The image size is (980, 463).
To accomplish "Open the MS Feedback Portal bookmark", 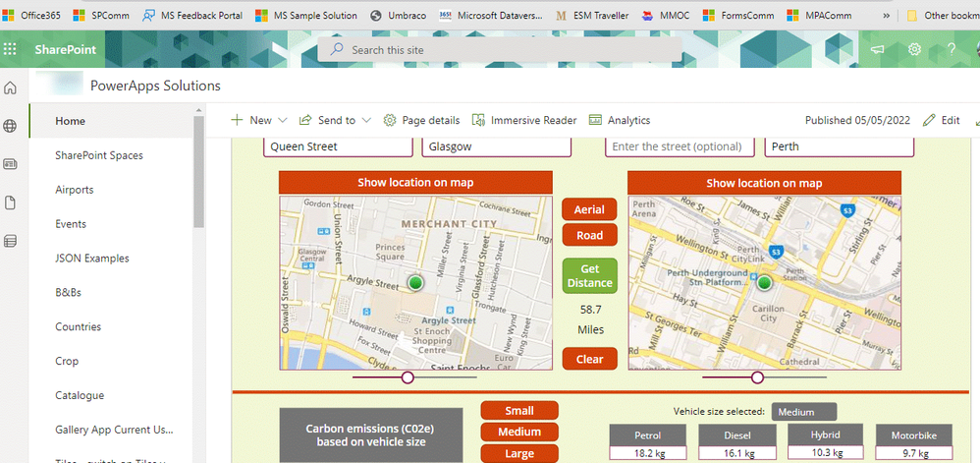I will pos(192,15).
